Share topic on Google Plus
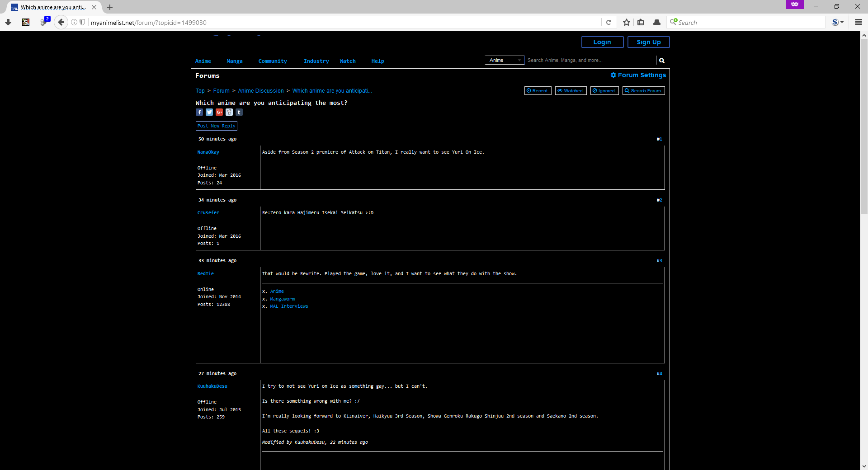 point(219,112)
